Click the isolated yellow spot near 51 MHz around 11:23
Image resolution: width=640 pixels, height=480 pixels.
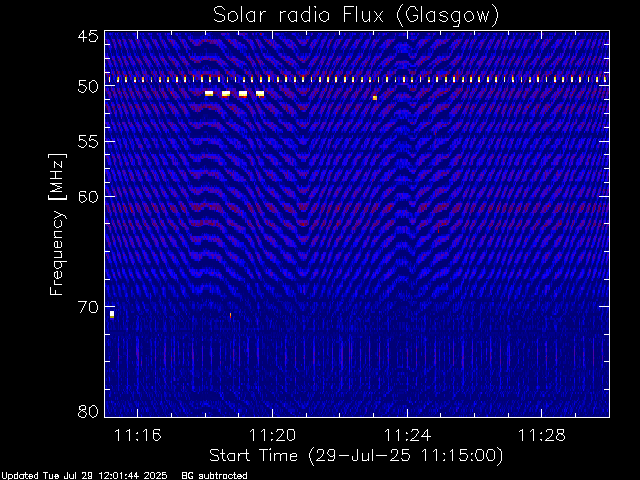tap(375, 98)
